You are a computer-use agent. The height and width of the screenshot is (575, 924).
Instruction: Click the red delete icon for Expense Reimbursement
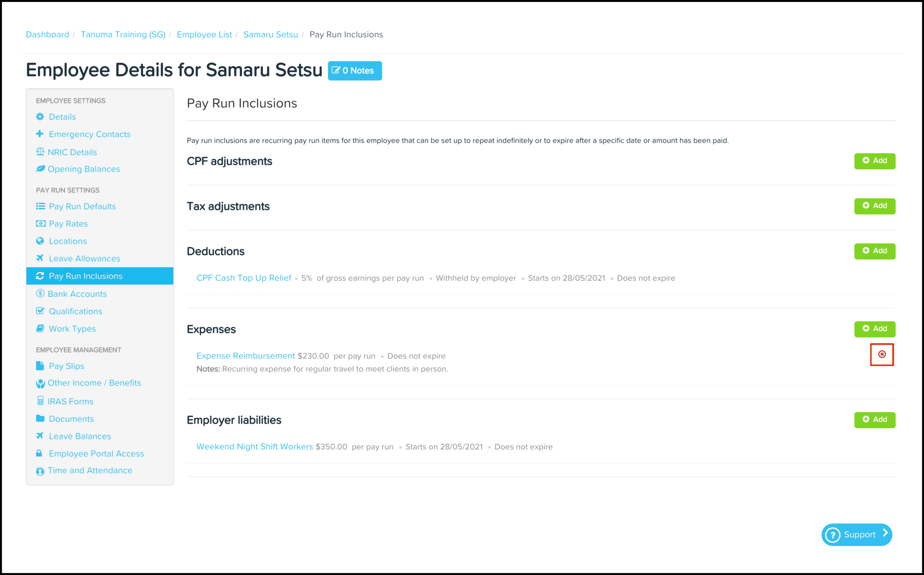882,354
